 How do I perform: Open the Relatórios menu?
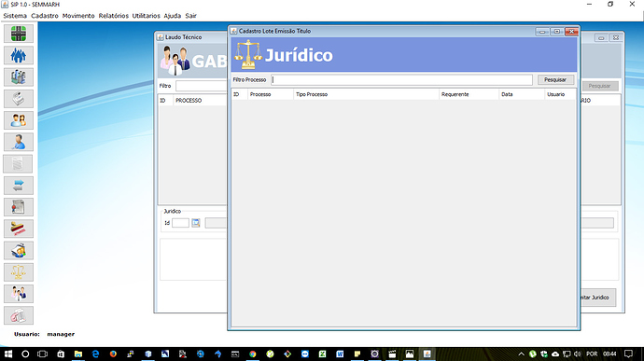point(113,16)
